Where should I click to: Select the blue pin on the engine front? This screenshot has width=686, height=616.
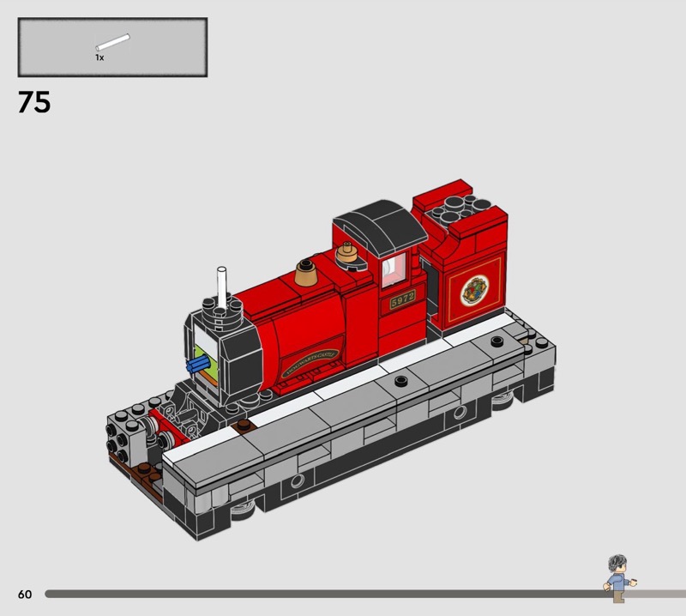coord(199,365)
